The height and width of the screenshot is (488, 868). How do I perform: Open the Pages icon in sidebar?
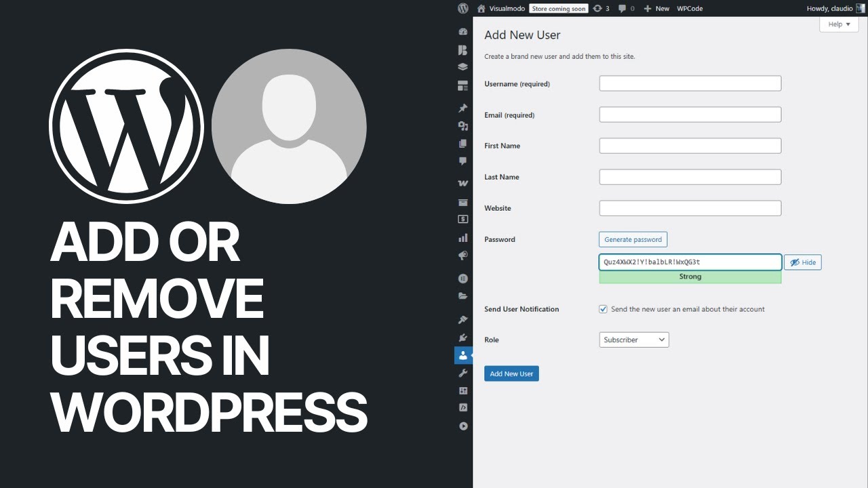click(x=463, y=144)
